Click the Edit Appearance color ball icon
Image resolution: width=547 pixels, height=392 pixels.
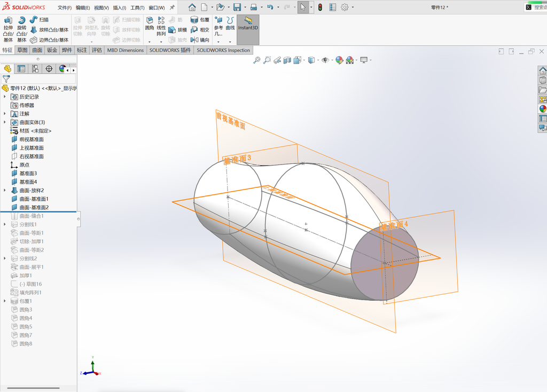tap(339, 60)
